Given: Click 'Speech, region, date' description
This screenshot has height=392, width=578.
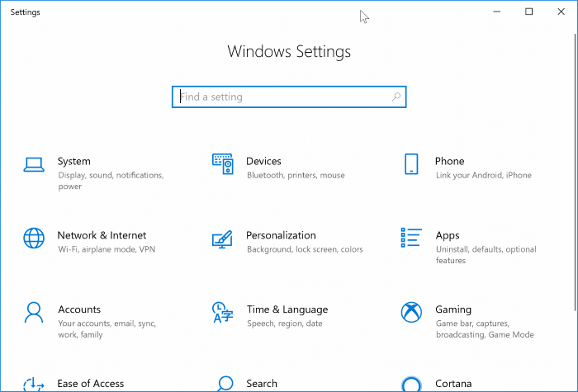Looking at the screenshot, I should [x=285, y=324].
